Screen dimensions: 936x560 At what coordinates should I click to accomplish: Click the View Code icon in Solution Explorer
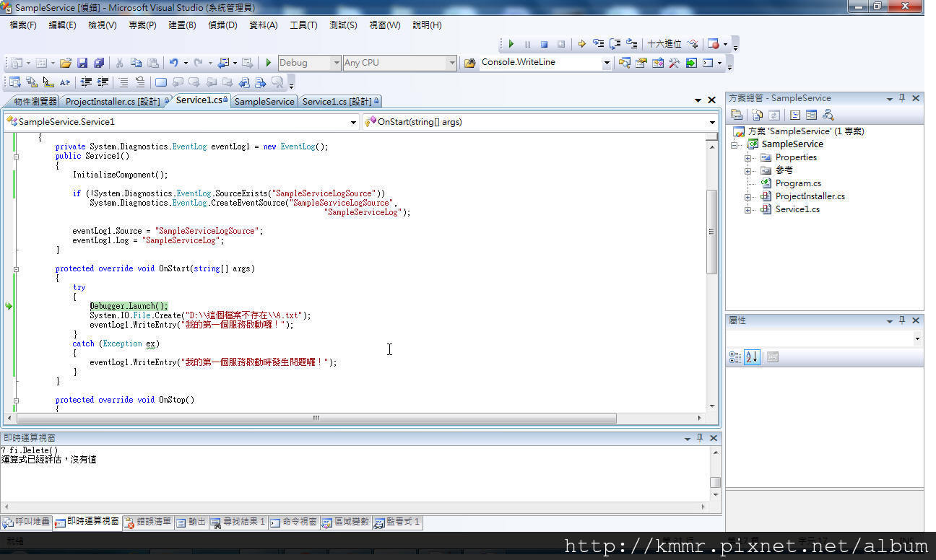coord(795,115)
